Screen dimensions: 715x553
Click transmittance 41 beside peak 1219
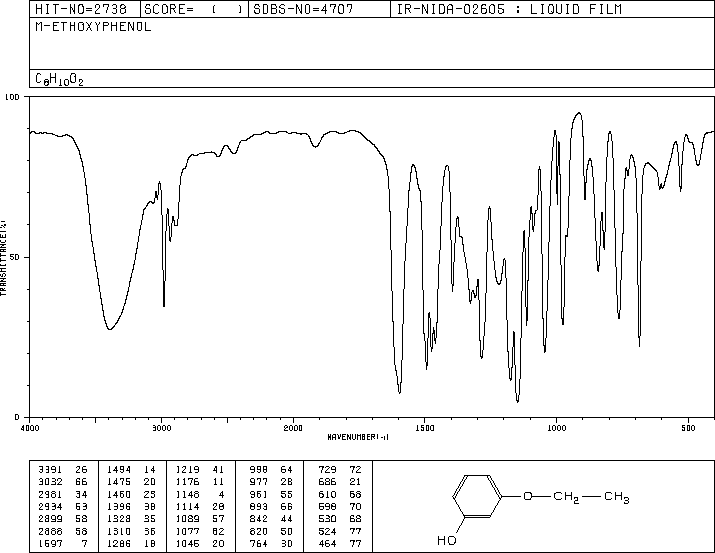(218, 469)
